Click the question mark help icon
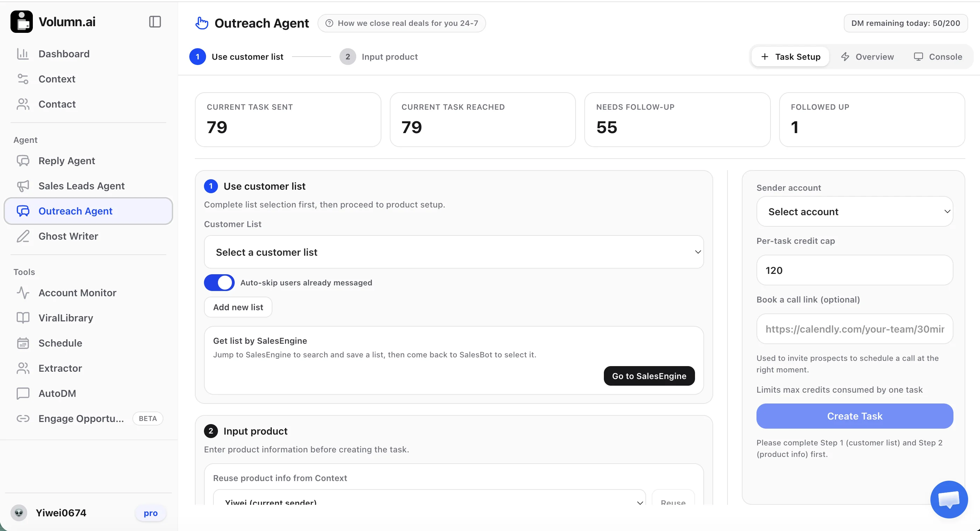The width and height of the screenshot is (980, 531). pyautogui.click(x=329, y=23)
